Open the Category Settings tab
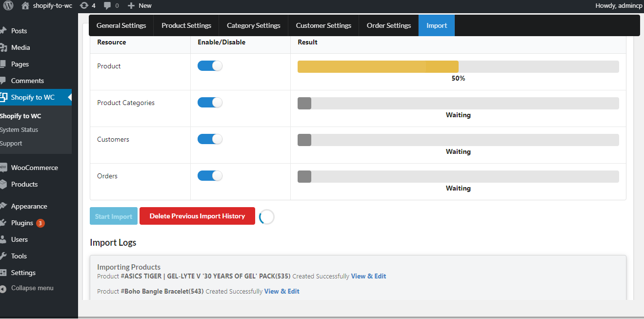This screenshot has height=319, width=644. [x=254, y=25]
